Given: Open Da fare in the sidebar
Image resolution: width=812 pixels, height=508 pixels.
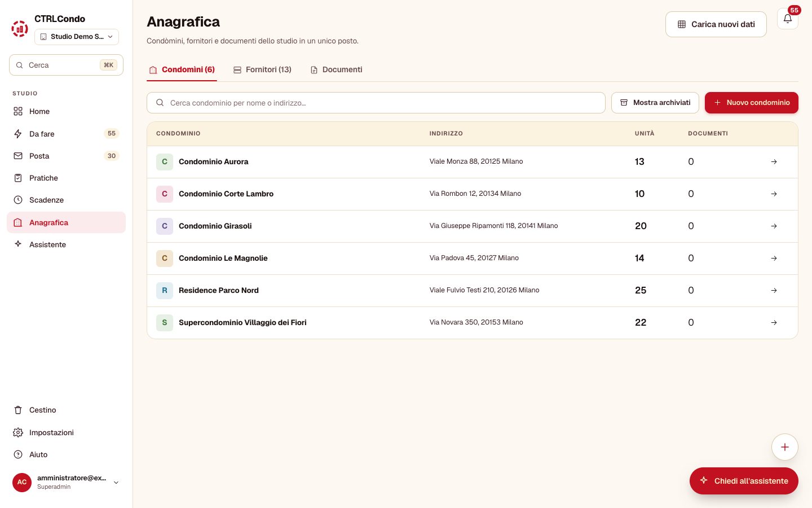Looking at the screenshot, I should (x=66, y=134).
